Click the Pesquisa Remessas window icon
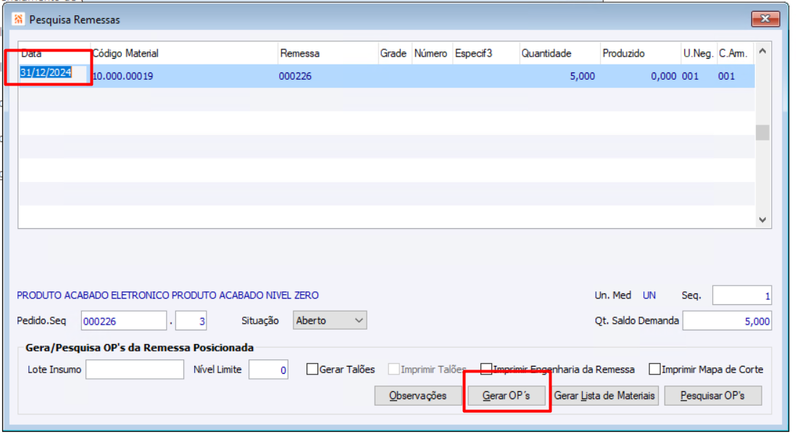Screen dimensions: 800x434 18,19
